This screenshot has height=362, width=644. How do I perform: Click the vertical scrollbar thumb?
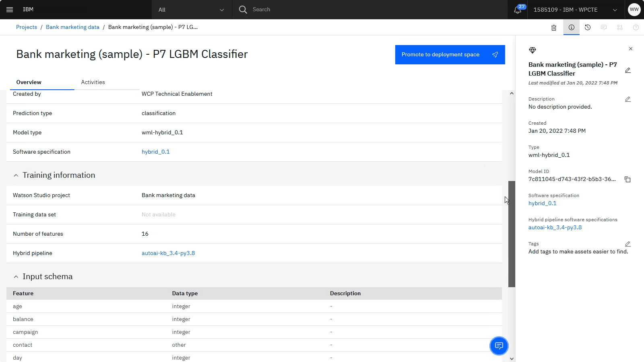click(x=512, y=234)
